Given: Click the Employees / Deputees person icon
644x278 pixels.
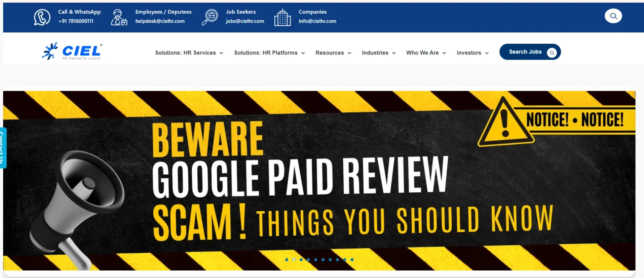Looking at the screenshot, I should 119,17.
